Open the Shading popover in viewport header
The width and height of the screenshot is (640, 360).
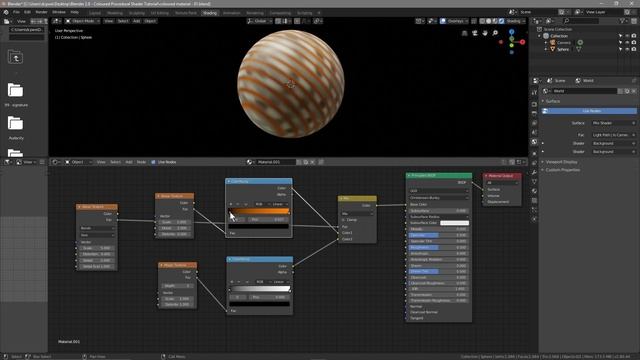tap(516, 21)
